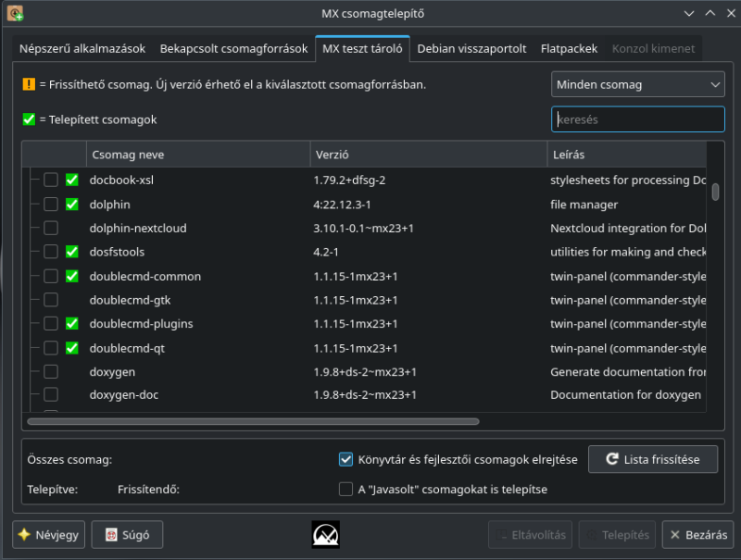Click the Konzol kimenet tab
The width and height of the screenshot is (741, 560).
pos(653,49)
